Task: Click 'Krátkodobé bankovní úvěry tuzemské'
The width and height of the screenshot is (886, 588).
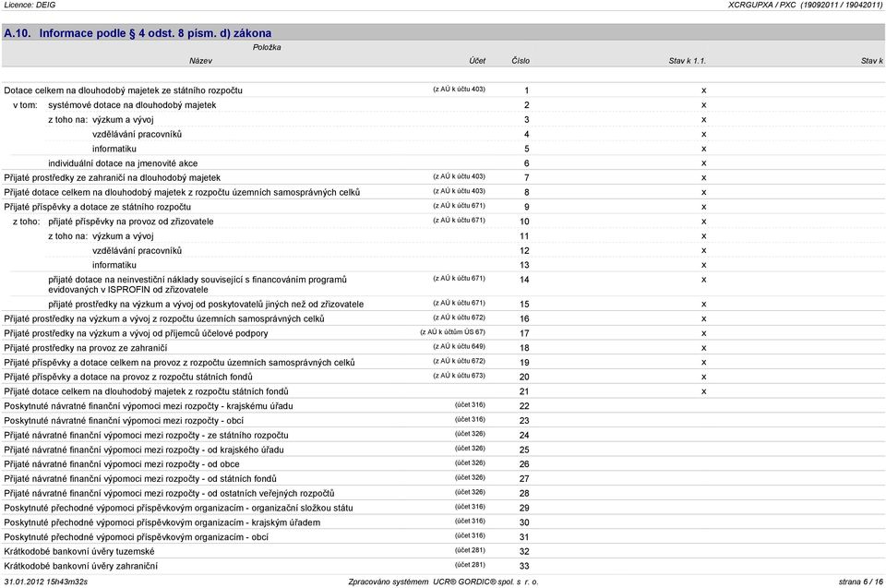Action: pos(79,552)
